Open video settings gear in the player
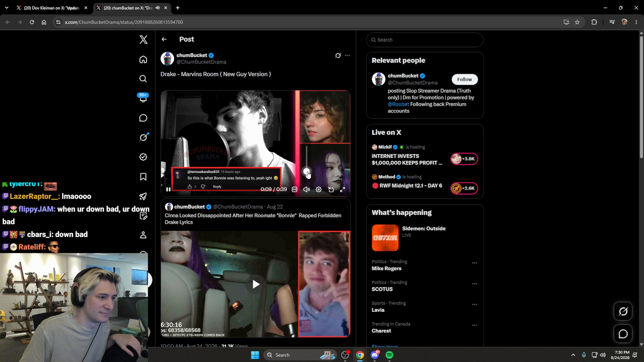 tap(319, 189)
